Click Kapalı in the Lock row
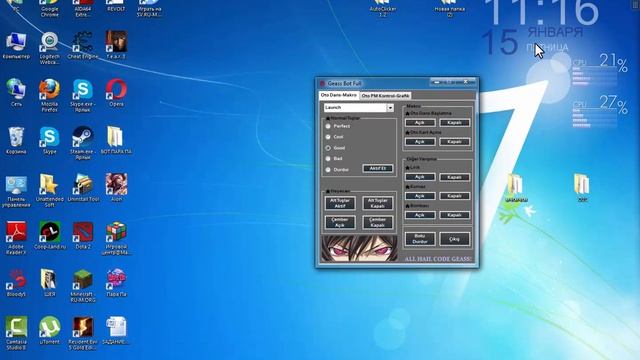 point(454,177)
